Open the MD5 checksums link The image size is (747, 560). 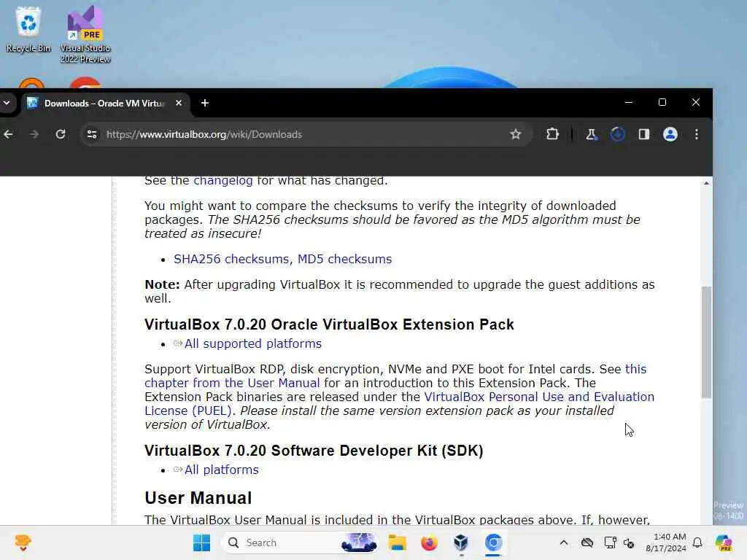344,259
